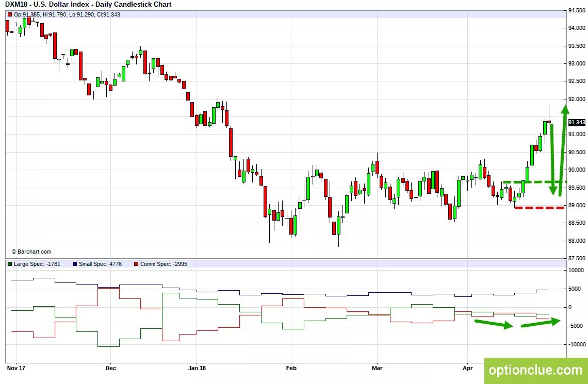The width and height of the screenshot is (588, 384).
Task: Click the 93.500 price axis label
Action: click(576, 46)
